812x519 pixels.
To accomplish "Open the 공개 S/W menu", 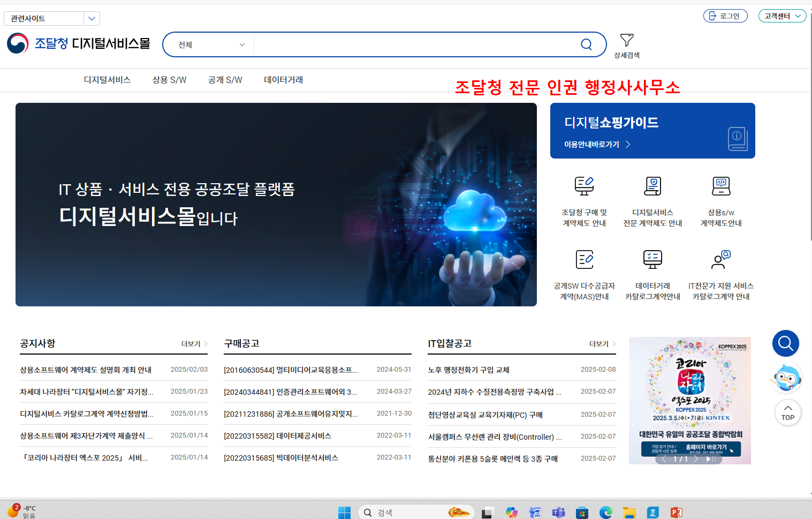I will click(225, 80).
